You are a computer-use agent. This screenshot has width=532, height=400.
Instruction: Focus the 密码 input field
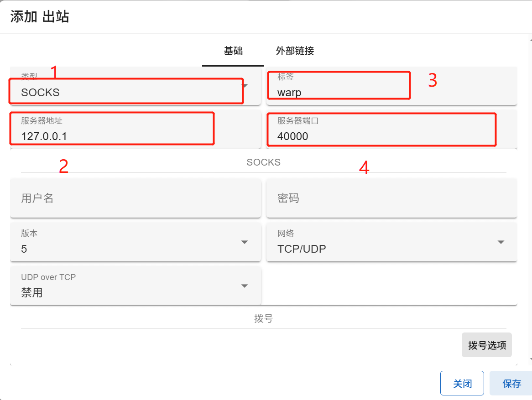click(x=391, y=198)
